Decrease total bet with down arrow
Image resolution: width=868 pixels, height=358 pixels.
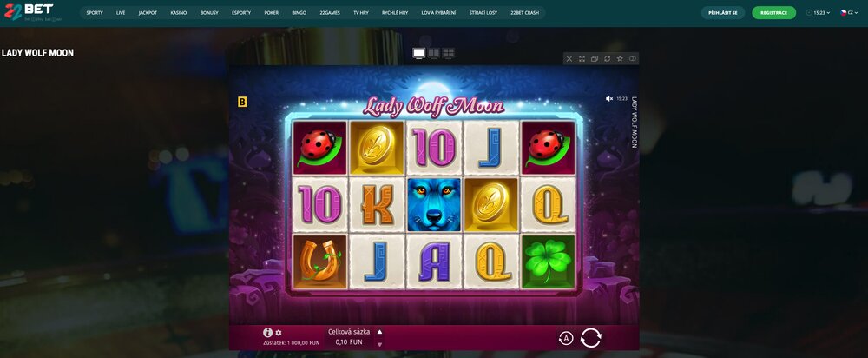point(379,344)
